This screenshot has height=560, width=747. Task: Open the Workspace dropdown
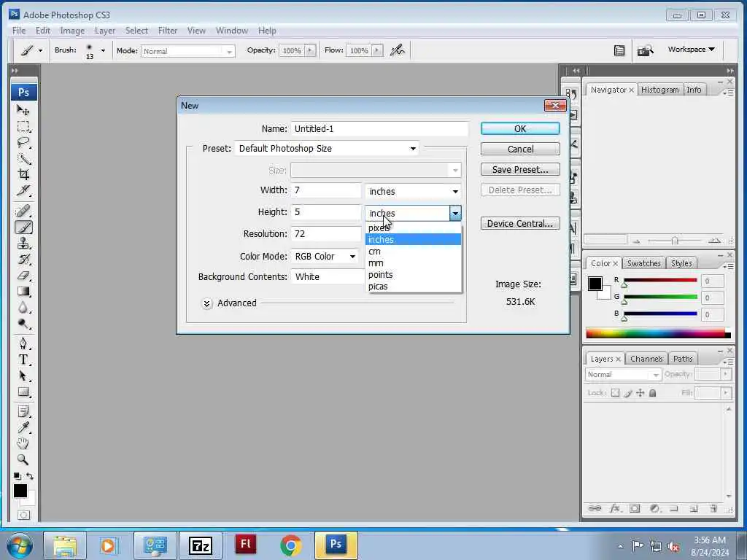(x=692, y=50)
